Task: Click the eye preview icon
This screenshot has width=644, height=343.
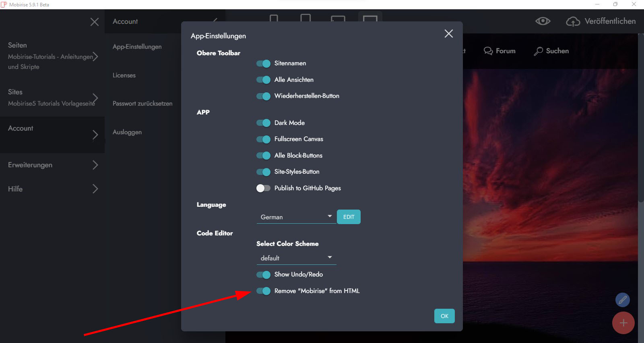Action: pos(543,21)
